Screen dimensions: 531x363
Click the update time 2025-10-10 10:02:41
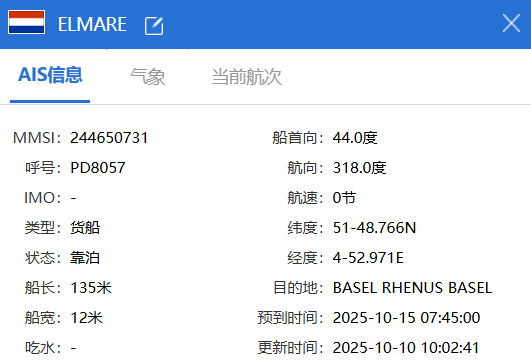click(406, 348)
